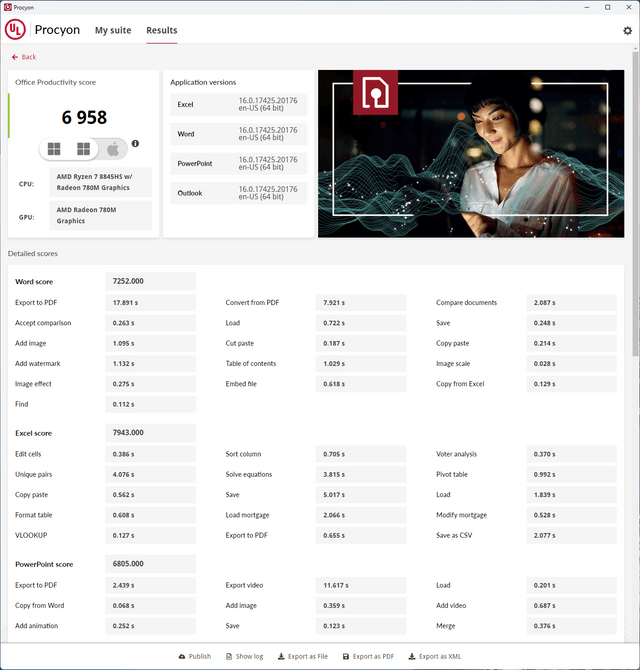
Task: Select the first Windows platform toggle
Action: coord(54,149)
